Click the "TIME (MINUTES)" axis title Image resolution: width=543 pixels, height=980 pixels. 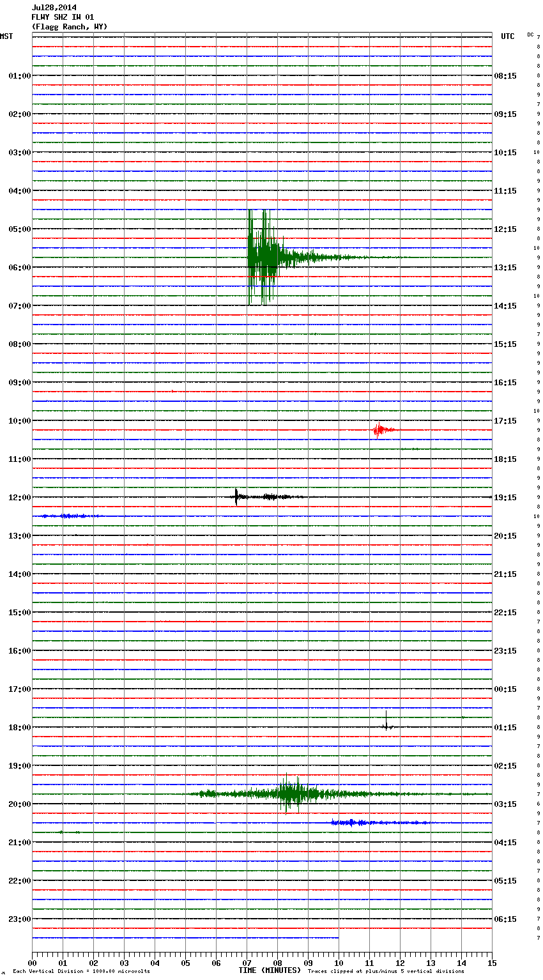click(270, 970)
